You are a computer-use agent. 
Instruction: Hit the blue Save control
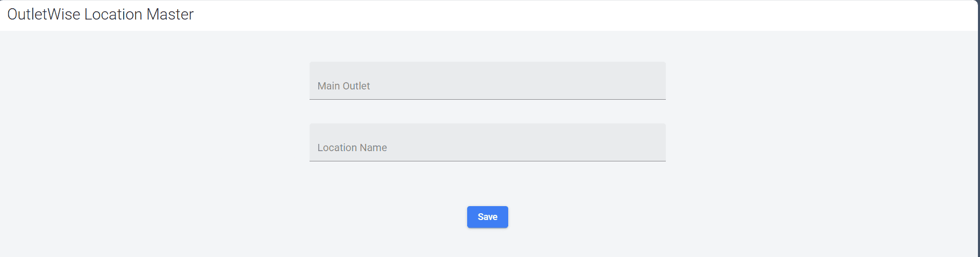pos(487,217)
